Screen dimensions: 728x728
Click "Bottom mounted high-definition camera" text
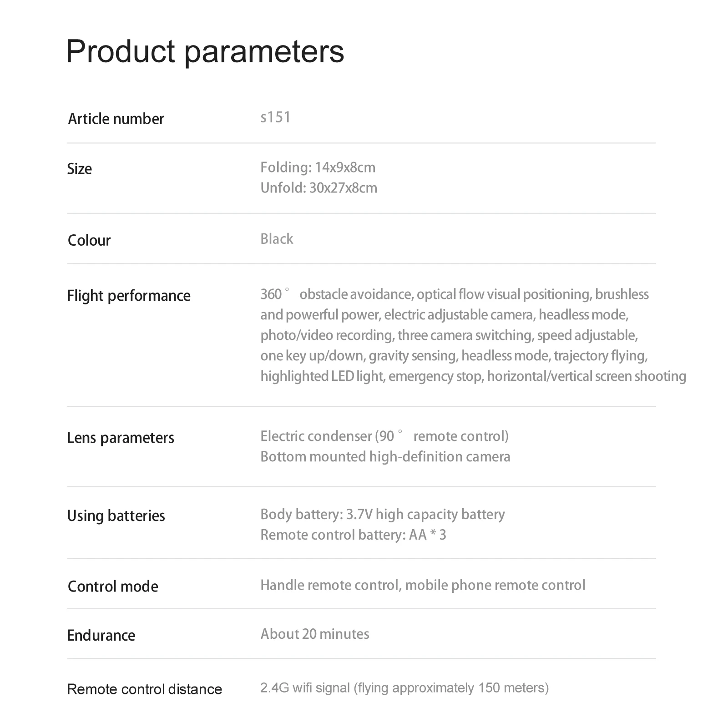[385, 457]
